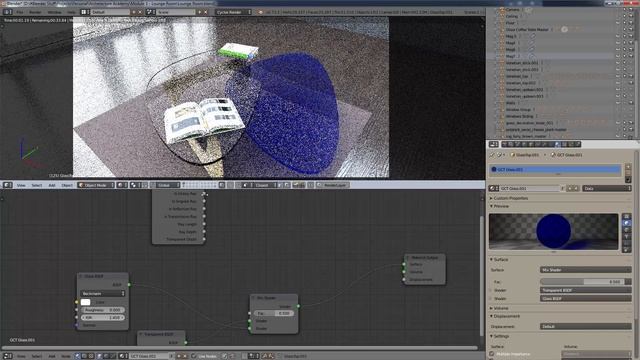Click the Displacement Default button
Viewport: 640px width, 360px height.
(586, 327)
